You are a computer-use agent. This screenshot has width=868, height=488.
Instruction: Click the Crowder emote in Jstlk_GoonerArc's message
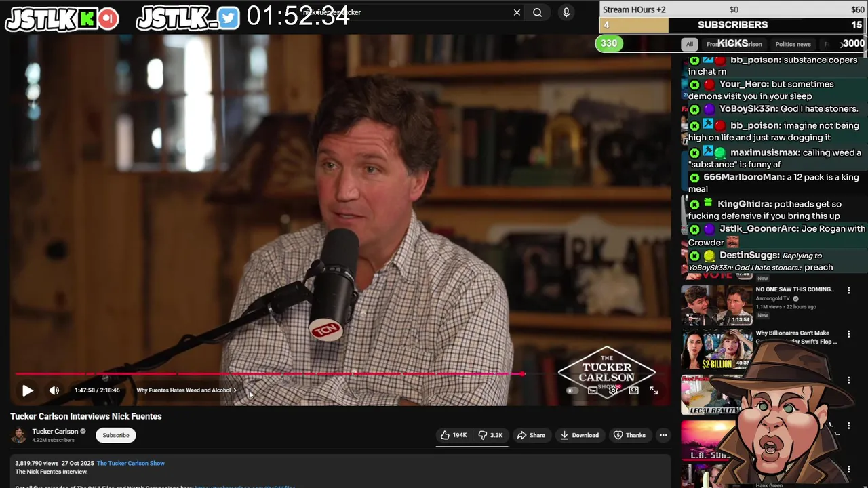point(732,242)
